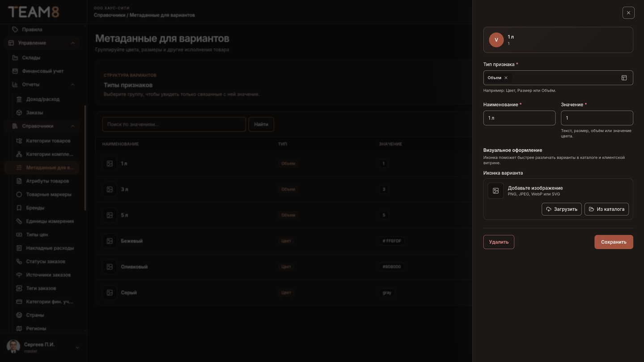Collapse the Отчеты section chevron

pyautogui.click(x=73, y=84)
